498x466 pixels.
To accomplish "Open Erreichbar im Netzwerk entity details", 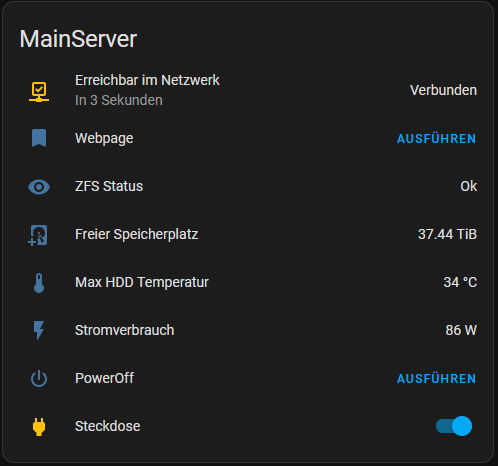I will (147, 80).
